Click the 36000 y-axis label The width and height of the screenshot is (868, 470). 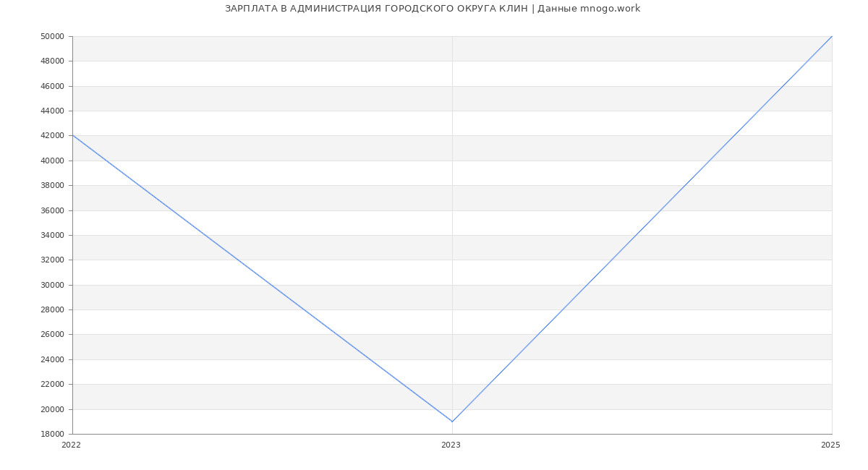[53, 210]
